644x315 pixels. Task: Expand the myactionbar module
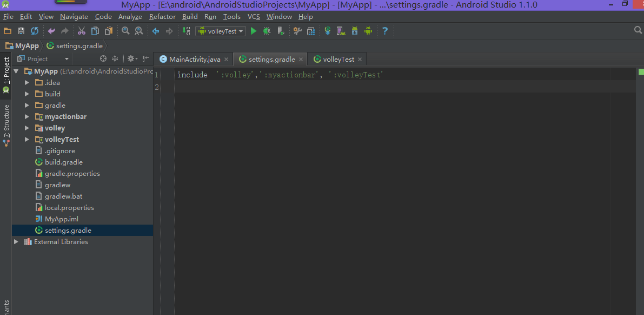coord(27,117)
